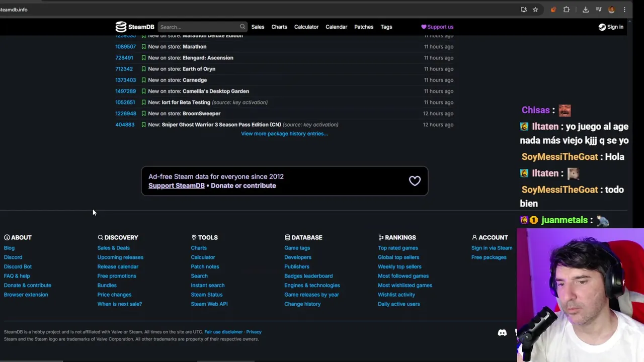Open the Chrome profile avatar
The image size is (644, 362).
[612, 10]
